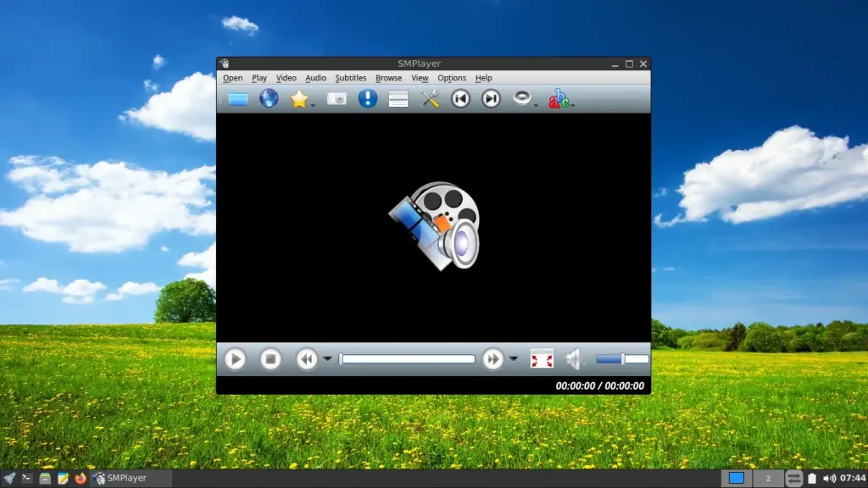Screen dimensions: 868x488
Task: Go to the previous track in toolbar
Action: coord(460,98)
